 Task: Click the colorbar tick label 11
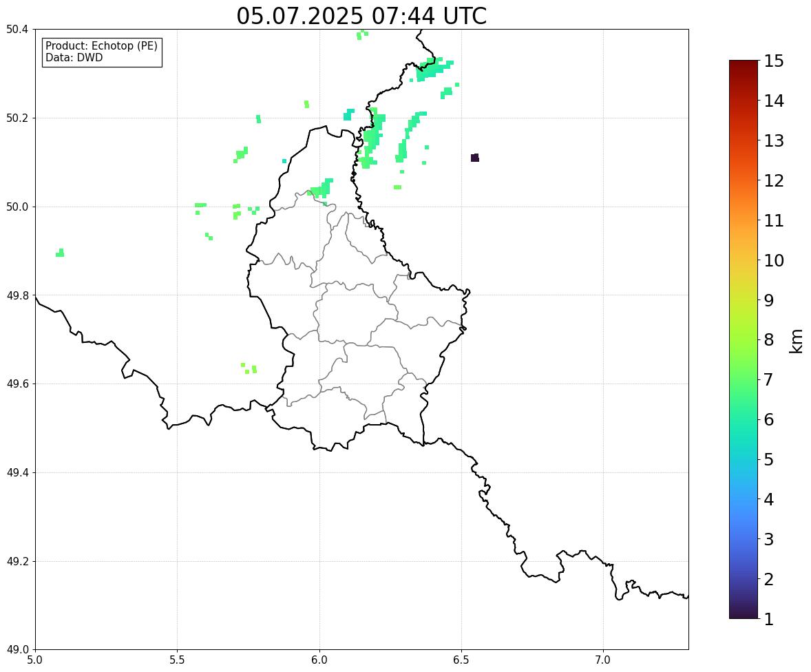[x=774, y=220]
